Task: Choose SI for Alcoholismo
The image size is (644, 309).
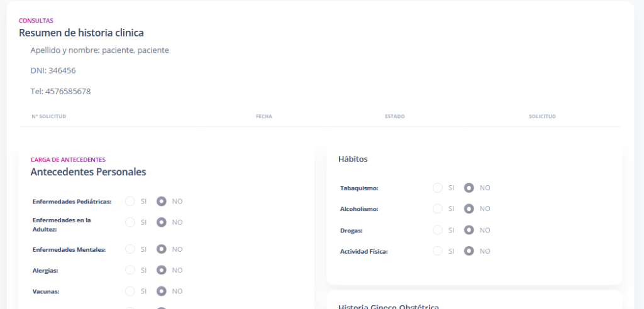Action: [438, 209]
